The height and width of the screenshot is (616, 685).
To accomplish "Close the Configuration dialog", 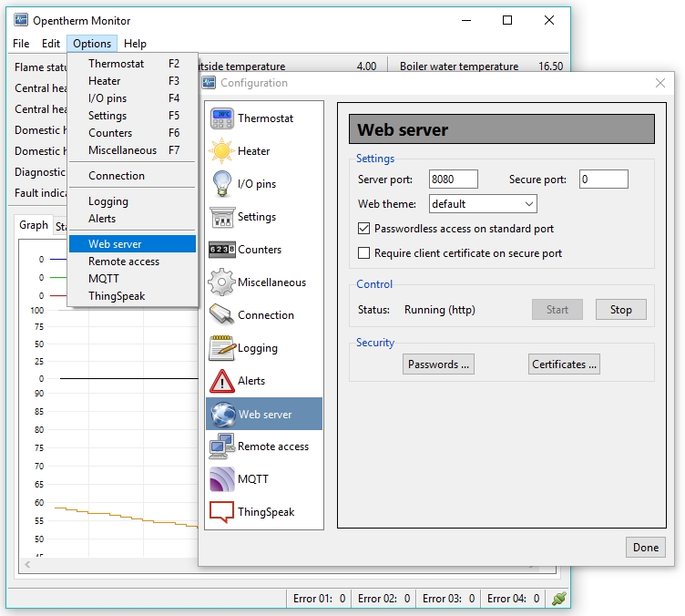I will pos(660,83).
